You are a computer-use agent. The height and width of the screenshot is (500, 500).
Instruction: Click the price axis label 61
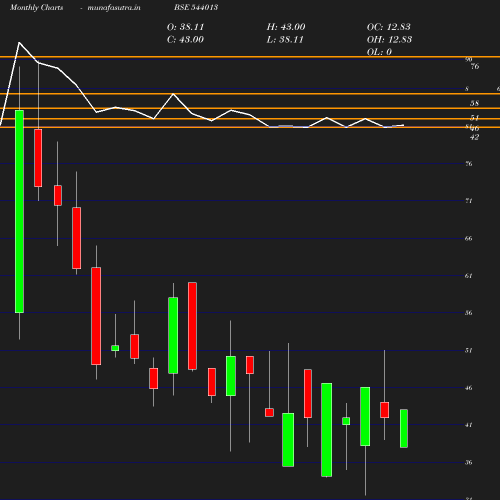pos(469,276)
